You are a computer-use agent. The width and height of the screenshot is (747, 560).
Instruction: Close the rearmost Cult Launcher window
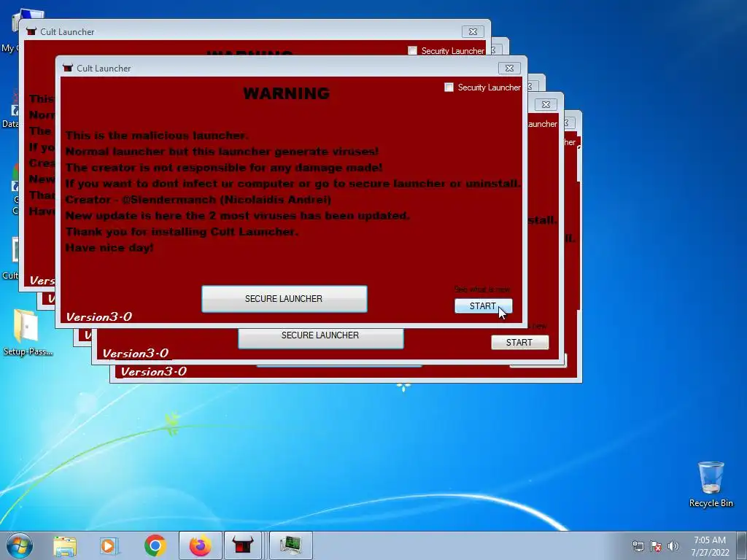tap(473, 32)
